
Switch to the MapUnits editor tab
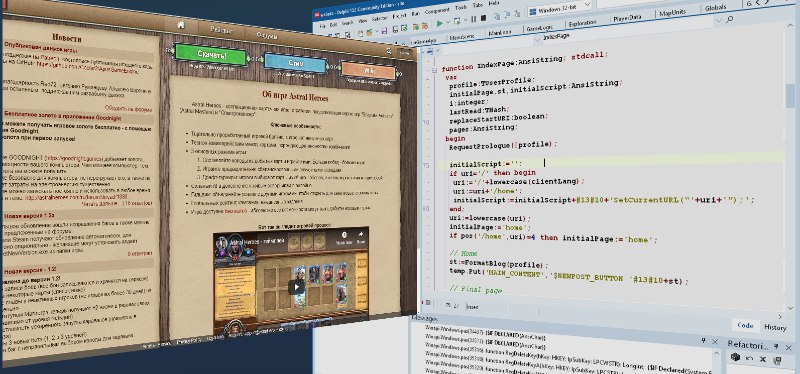tap(672, 13)
